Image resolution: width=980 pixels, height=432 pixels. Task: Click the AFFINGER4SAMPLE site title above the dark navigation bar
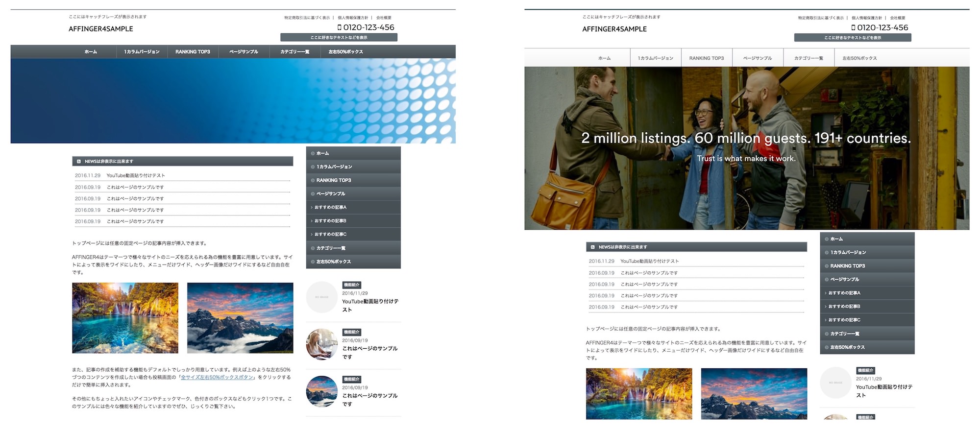[x=101, y=29]
